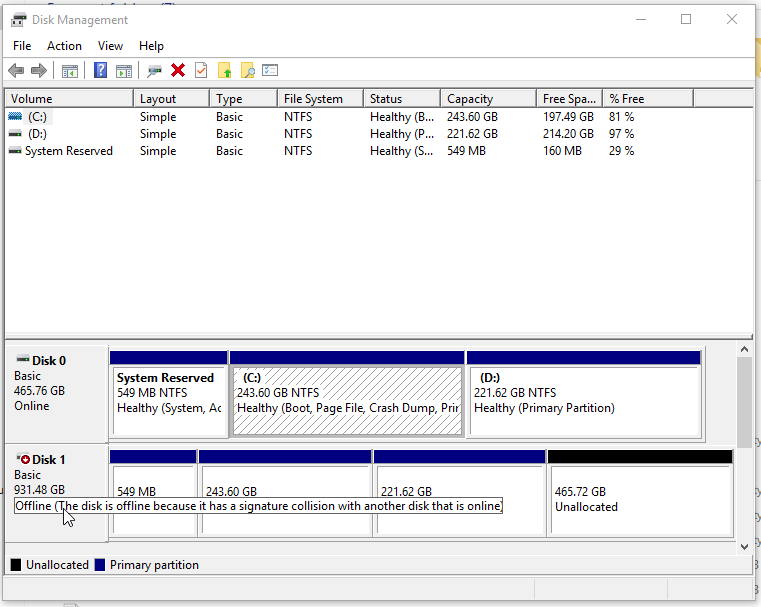The height and width of the screenshot is (607, 761).
Task: Click the folder with magnifier icon
Action: [247, 70]
